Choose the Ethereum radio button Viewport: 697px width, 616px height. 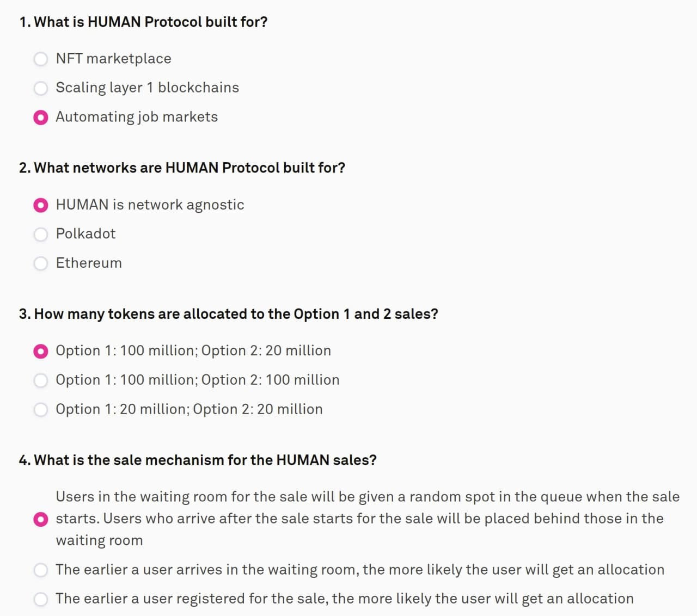(x=41, y=263)
